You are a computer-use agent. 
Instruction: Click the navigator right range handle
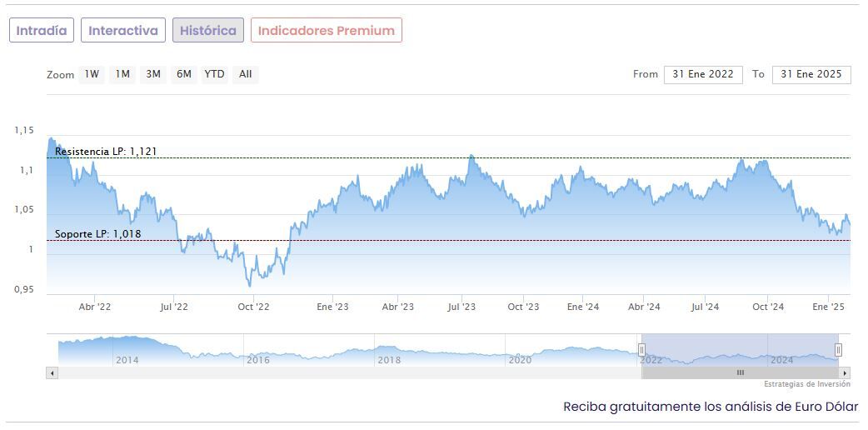tap(838, 350)
